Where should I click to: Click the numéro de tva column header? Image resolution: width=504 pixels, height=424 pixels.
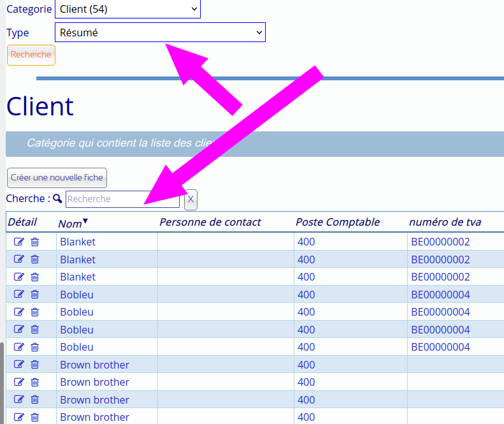point(445,222)
